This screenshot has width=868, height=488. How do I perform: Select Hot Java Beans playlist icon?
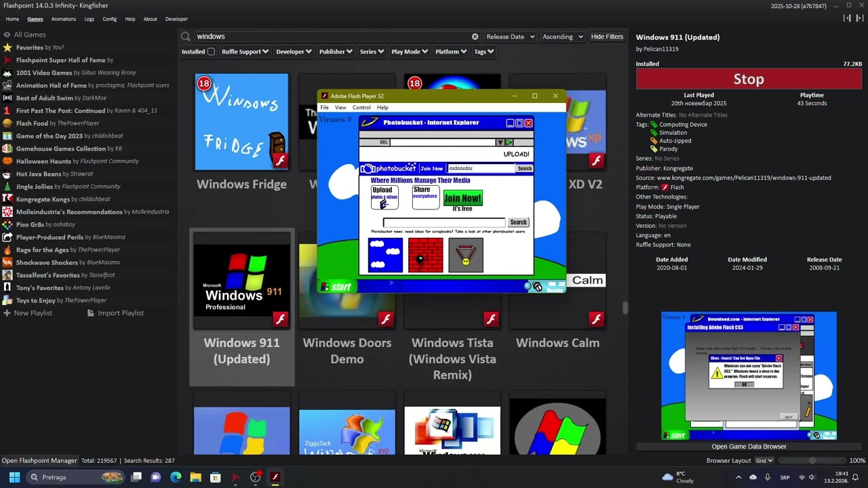[x=7, y=174]
